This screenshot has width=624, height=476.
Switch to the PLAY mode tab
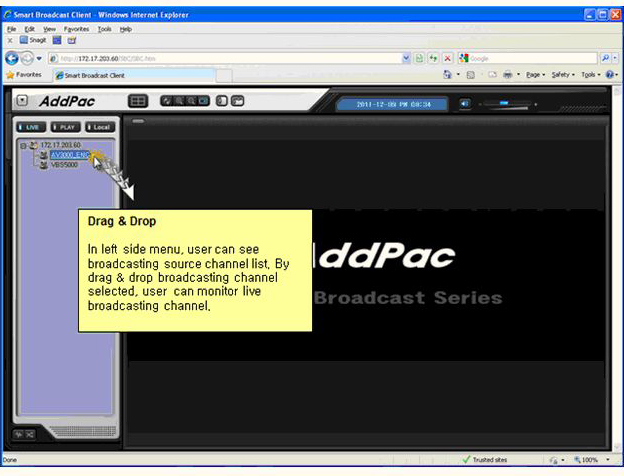[x=66, y=127]
